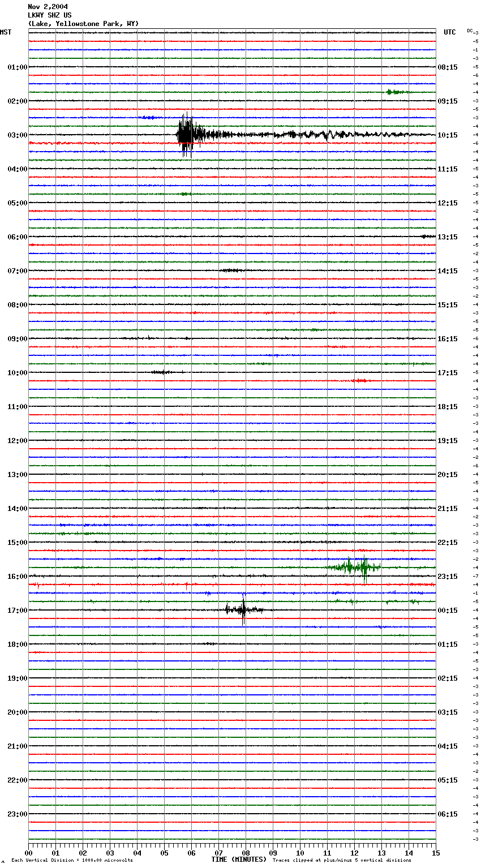
Task: Click the DC column header
Action: point(470,31)
